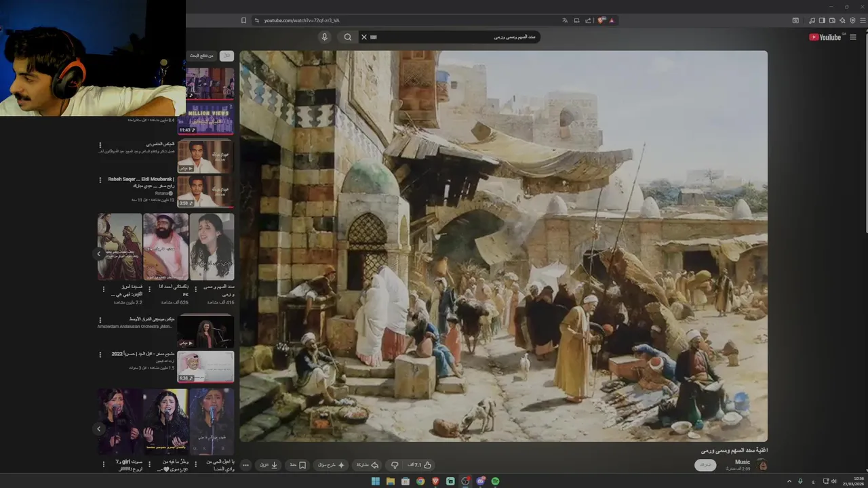
Task: Open the Brave Rewards triangle icon
Action: (x=612, y=20)
